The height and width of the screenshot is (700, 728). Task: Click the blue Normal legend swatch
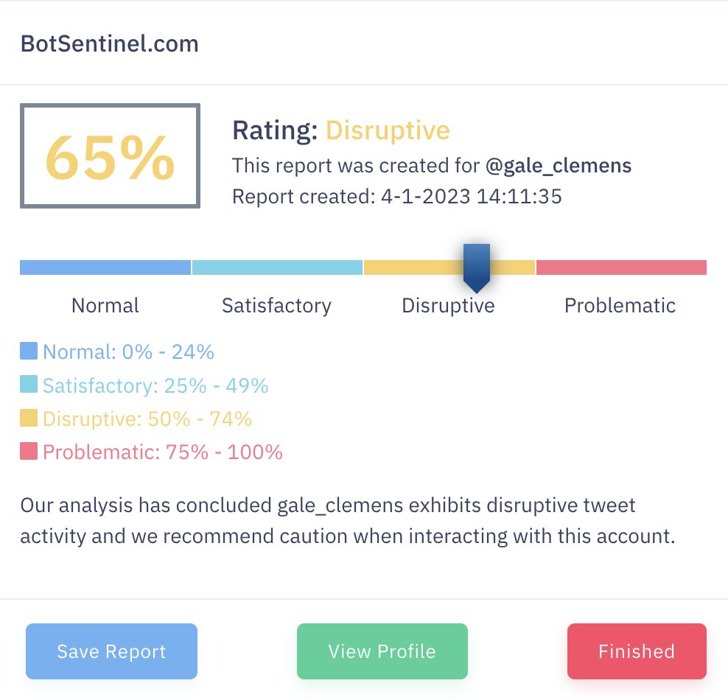pyautogui.click(x=29, y=351)
